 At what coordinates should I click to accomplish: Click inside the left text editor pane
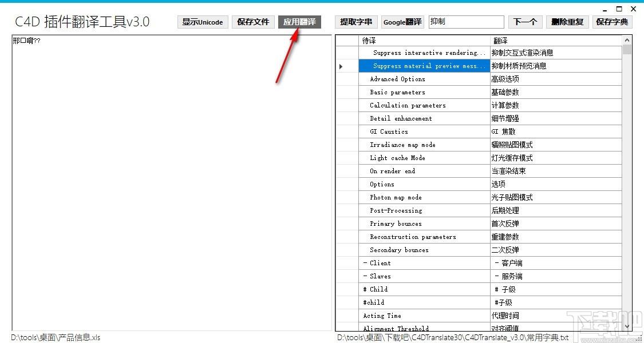click(x=172, y=182)
